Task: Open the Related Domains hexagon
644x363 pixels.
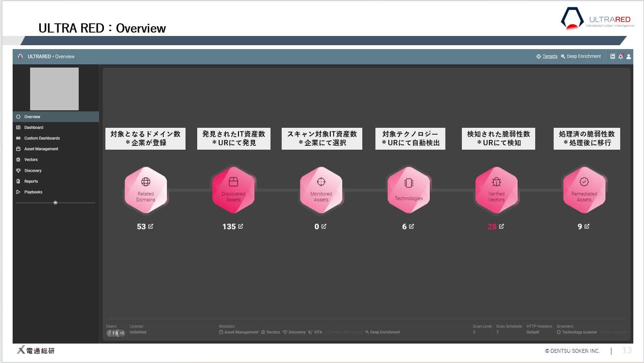Action: (146, 189)
